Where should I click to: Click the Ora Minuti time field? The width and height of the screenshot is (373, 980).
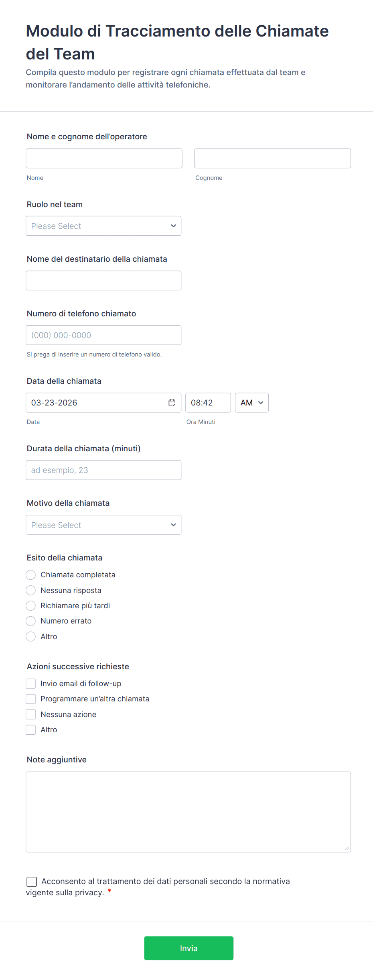[x=208, y=403]
